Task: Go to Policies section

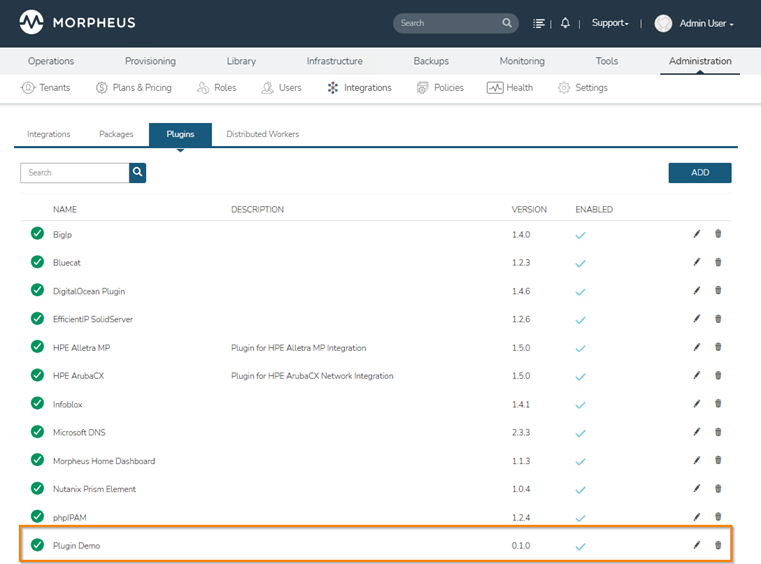Action: pos(440,88)
